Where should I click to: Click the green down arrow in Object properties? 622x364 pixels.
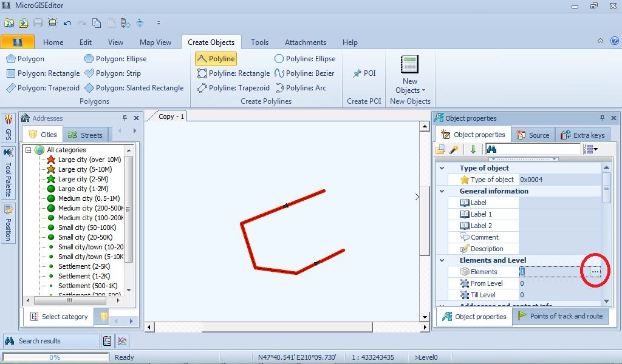click(x=473, y=149)
